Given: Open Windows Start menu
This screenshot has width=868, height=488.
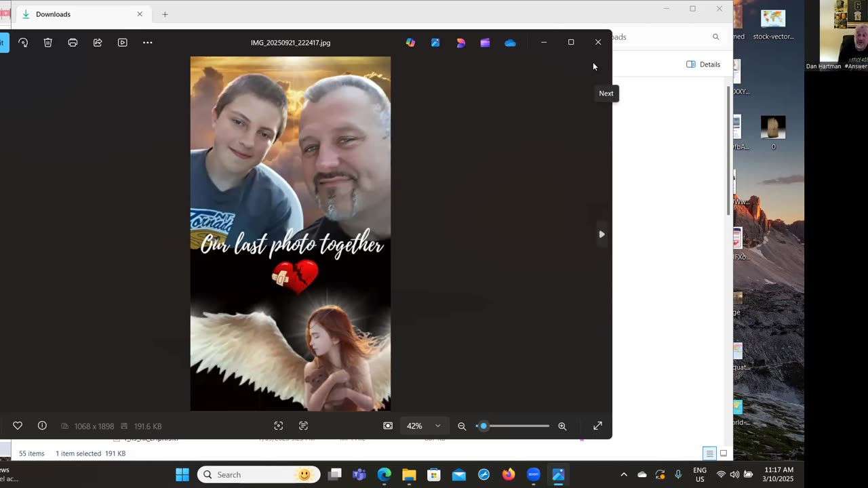Looking at the screenshot, I should coord(182,474).
